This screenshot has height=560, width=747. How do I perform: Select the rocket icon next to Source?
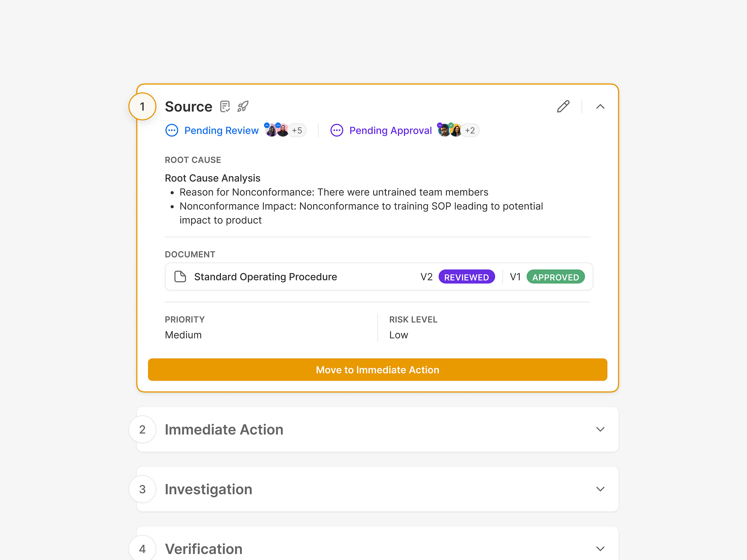[x=243, y=106]
